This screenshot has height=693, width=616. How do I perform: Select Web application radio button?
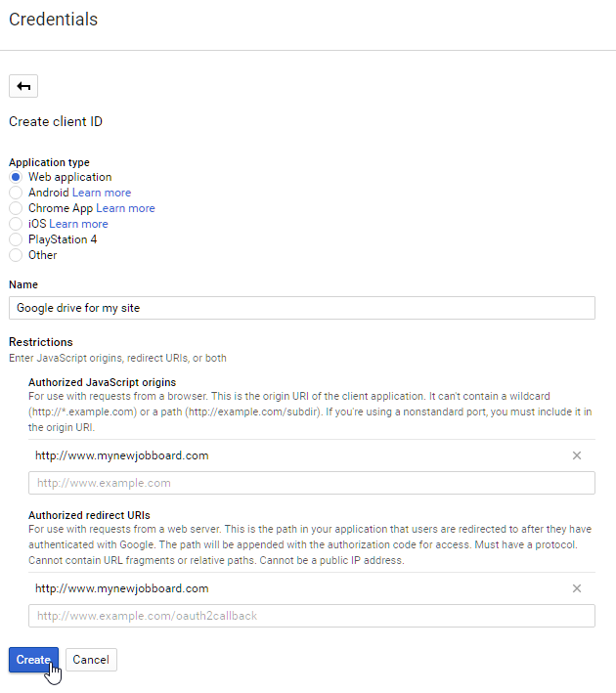pyautogui.click(x=16, y=177)
